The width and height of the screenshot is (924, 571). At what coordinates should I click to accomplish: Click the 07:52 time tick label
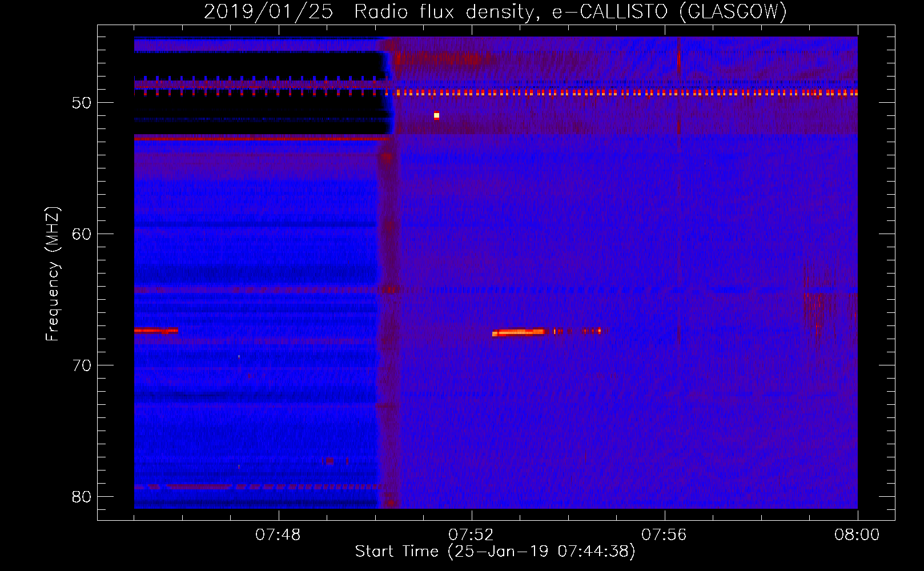pos(471,535)
